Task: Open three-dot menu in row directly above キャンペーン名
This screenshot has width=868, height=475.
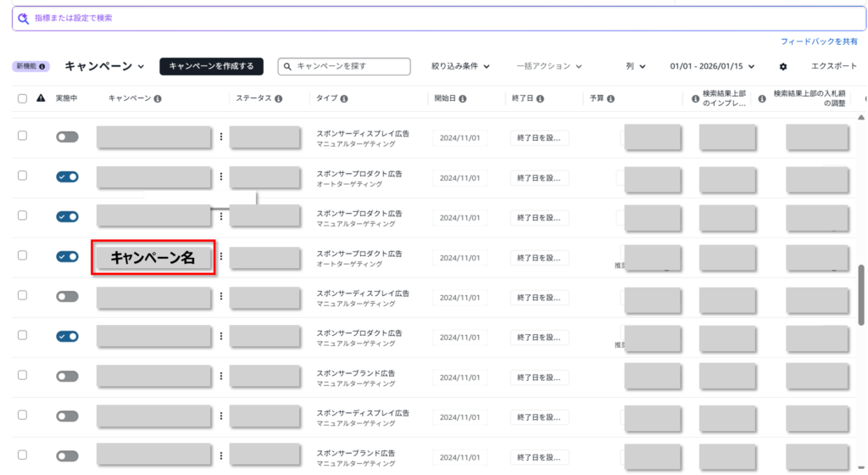Action: pyautogui.click(x=221, y=216)
